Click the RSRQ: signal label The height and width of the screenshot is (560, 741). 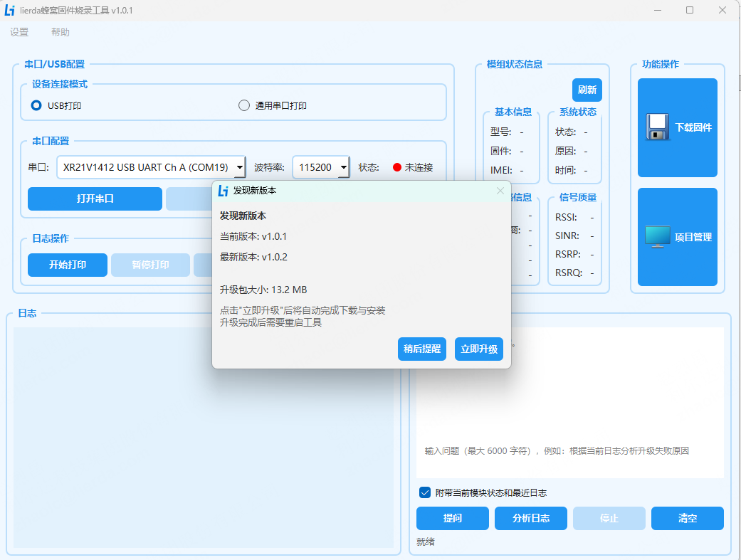(x=569, y=273)
